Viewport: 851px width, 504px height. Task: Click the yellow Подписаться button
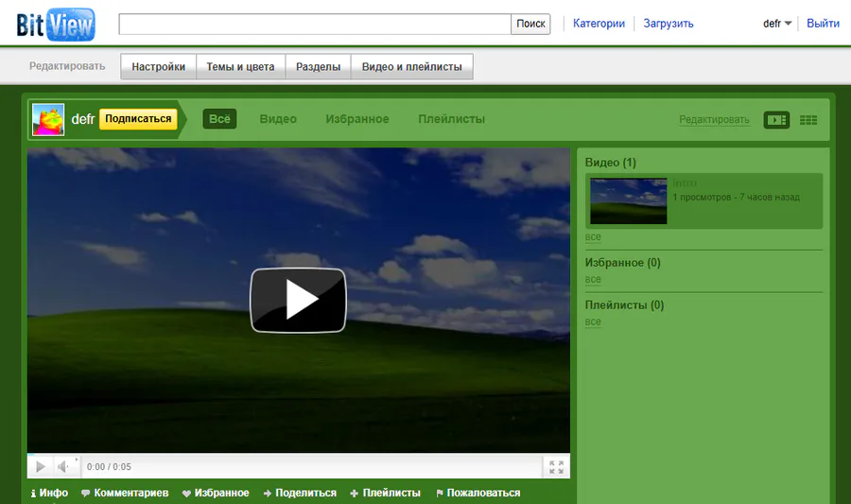click(138, 119)
